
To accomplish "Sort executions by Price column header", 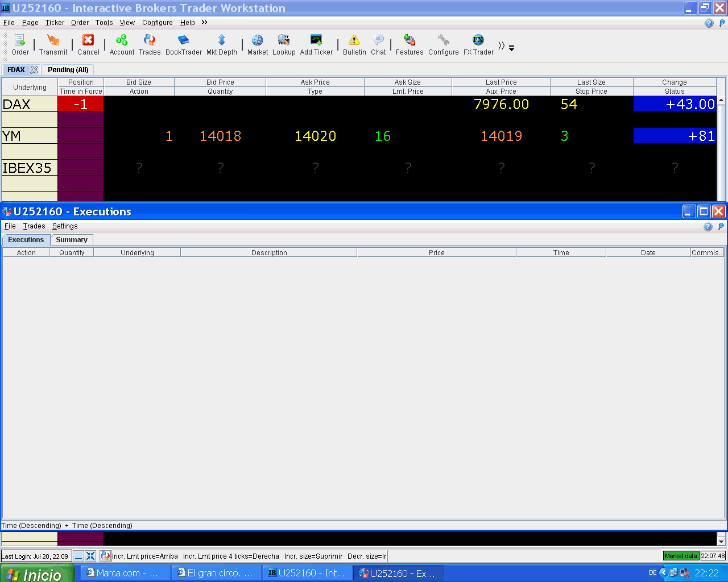I will tap(436, 253).
